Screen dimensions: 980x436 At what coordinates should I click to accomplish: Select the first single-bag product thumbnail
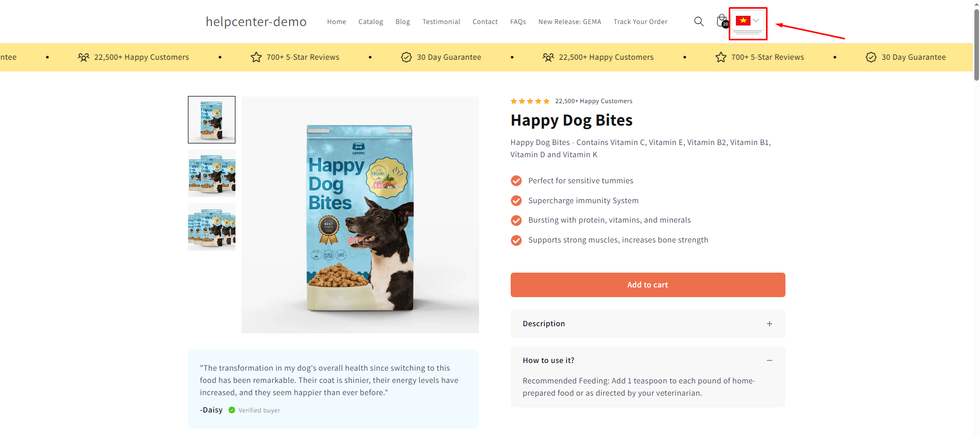pos(211,119)
